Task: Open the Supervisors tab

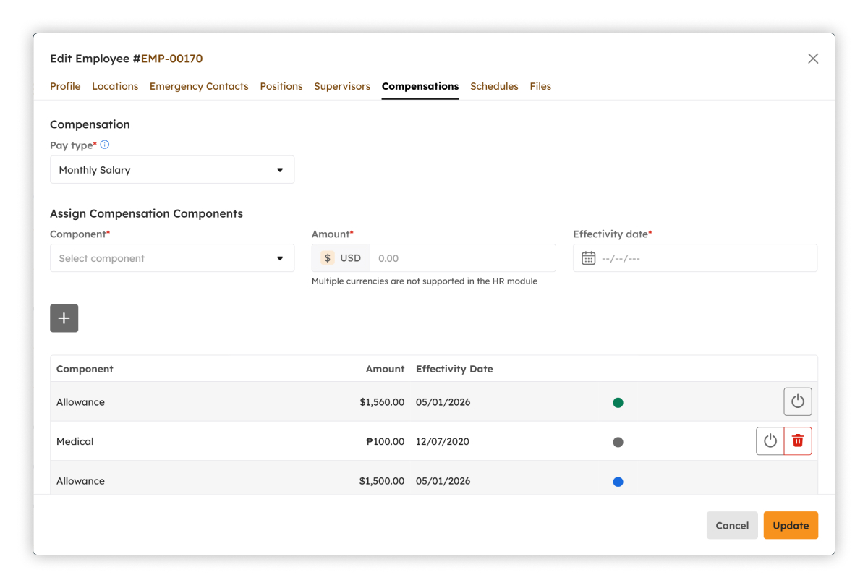Action: pyautogui.click(x=342, y=86)
